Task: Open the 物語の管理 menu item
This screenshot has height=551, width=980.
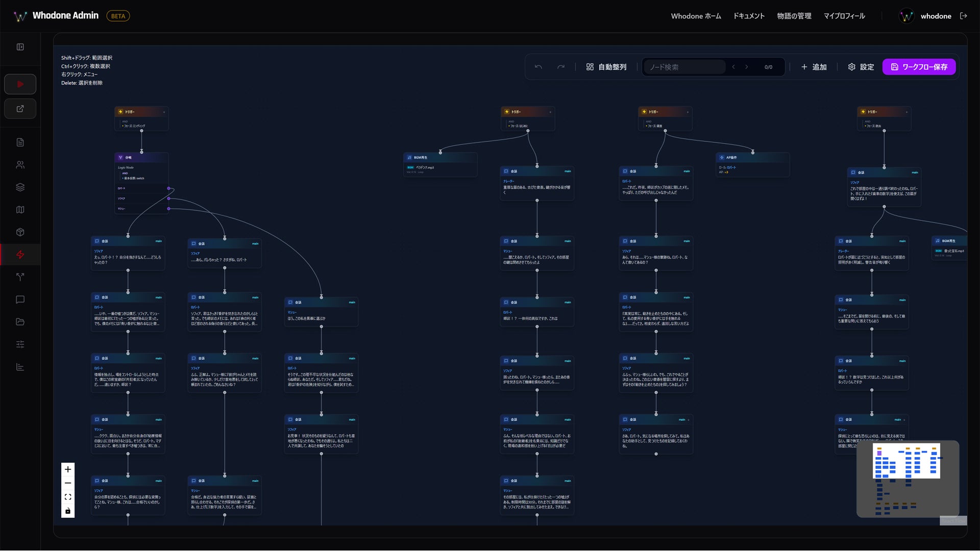Action: [x=794, y=16]
